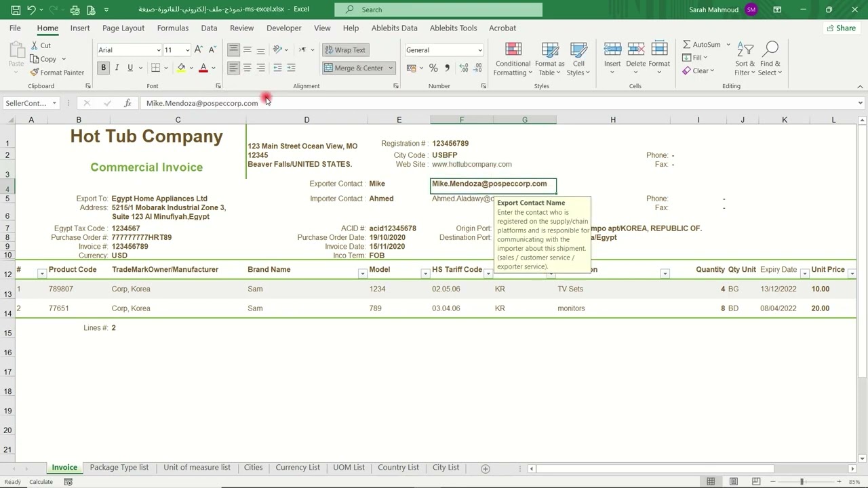868x488 pixels.
Task: Click the Clear button
Action: (698, 70)
